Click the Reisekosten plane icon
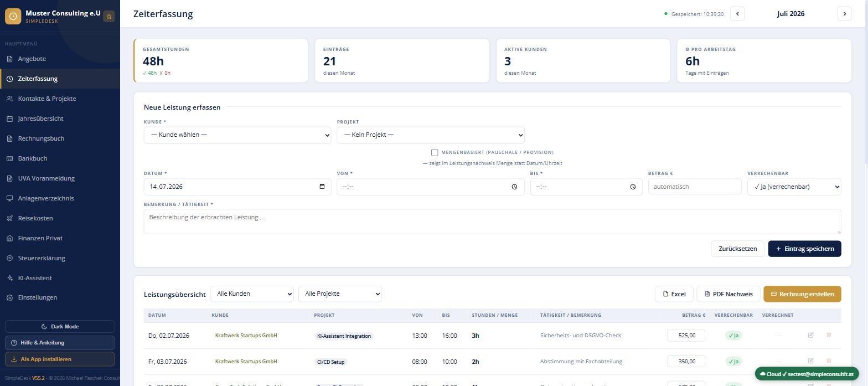Image resolution: width=868 pixels, height=386 pixels. 9,218
